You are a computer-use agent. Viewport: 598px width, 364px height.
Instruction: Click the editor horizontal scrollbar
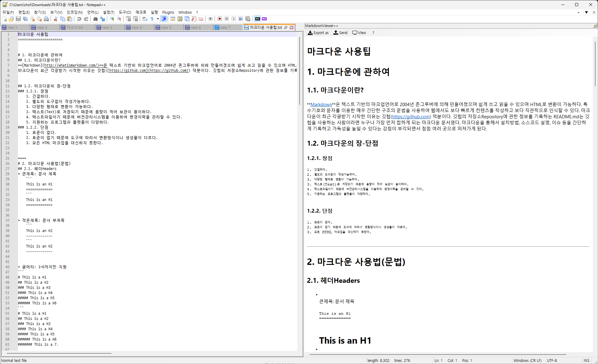[59, 353]
